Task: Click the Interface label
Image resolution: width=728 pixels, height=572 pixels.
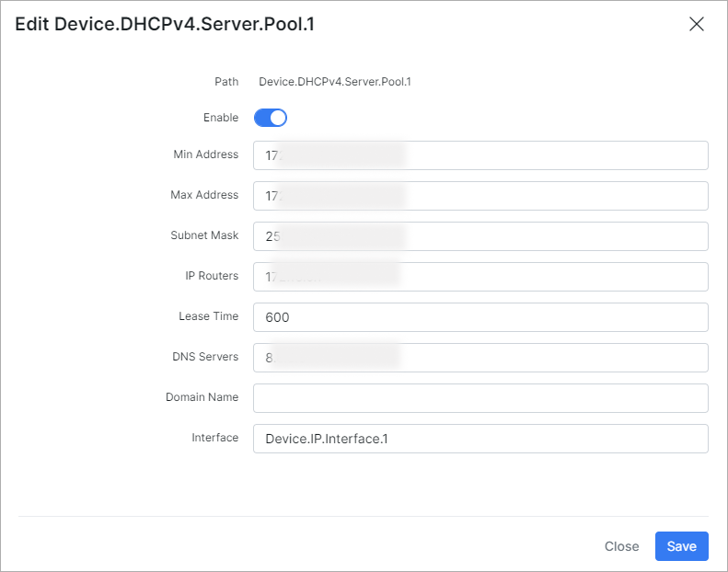Action: pos(215,438)
